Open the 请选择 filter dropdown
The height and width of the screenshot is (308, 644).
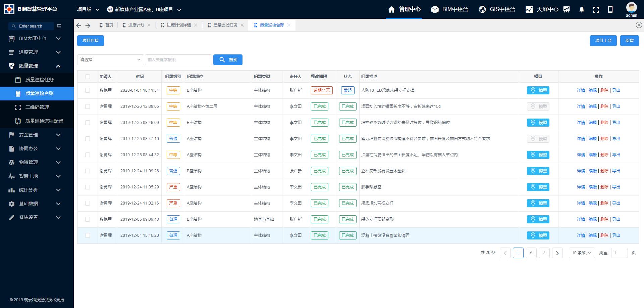pos(110,60)
